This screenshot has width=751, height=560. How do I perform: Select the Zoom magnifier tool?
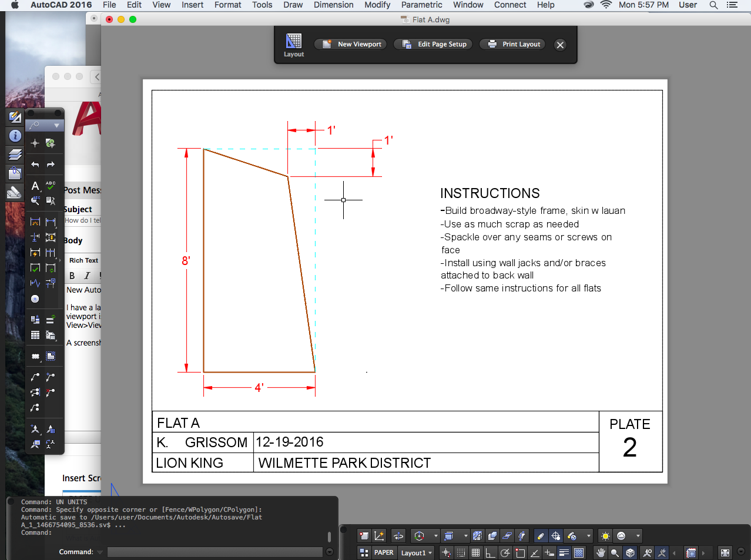[615, 553]
